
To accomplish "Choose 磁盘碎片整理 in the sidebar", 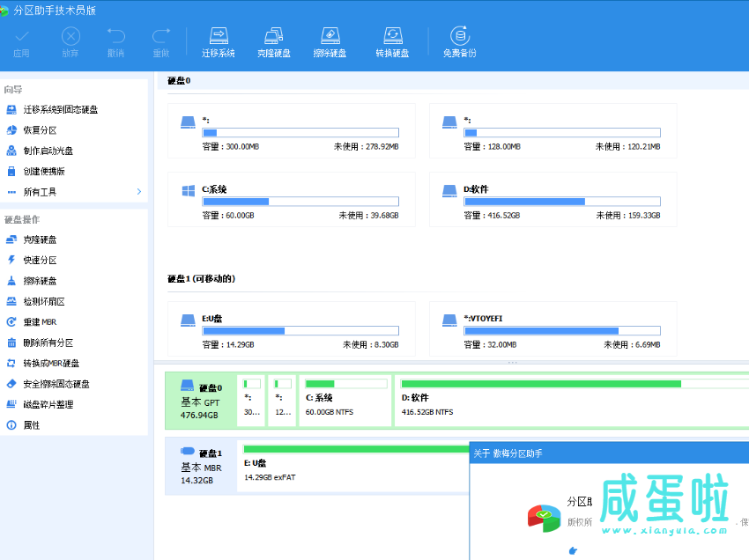I will pyautogui.click(x=48, y=405).
